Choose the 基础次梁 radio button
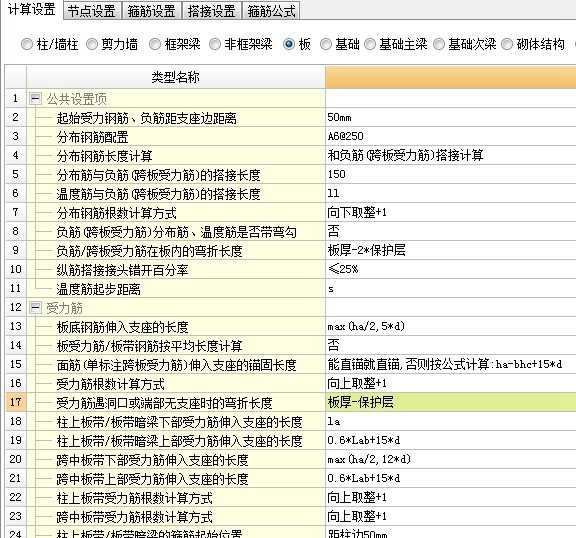Viewport: 576px width, 538px height. (439, 44)
